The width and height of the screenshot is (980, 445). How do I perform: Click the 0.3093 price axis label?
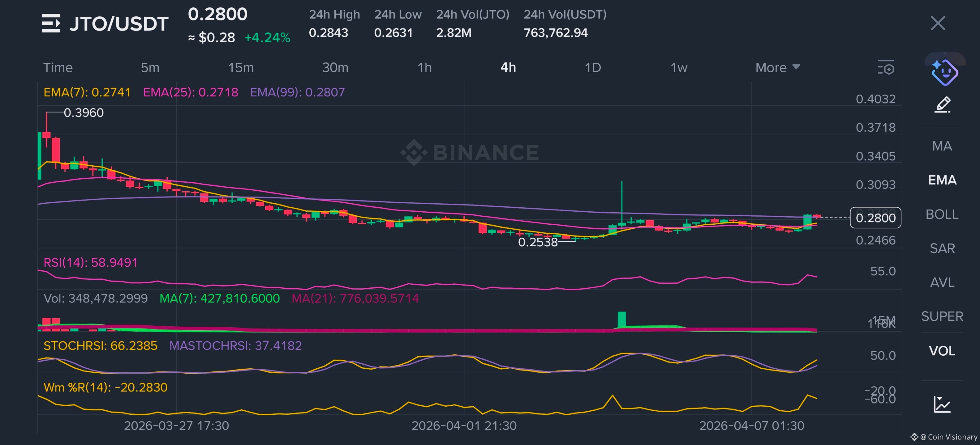[x=875, y=185]
